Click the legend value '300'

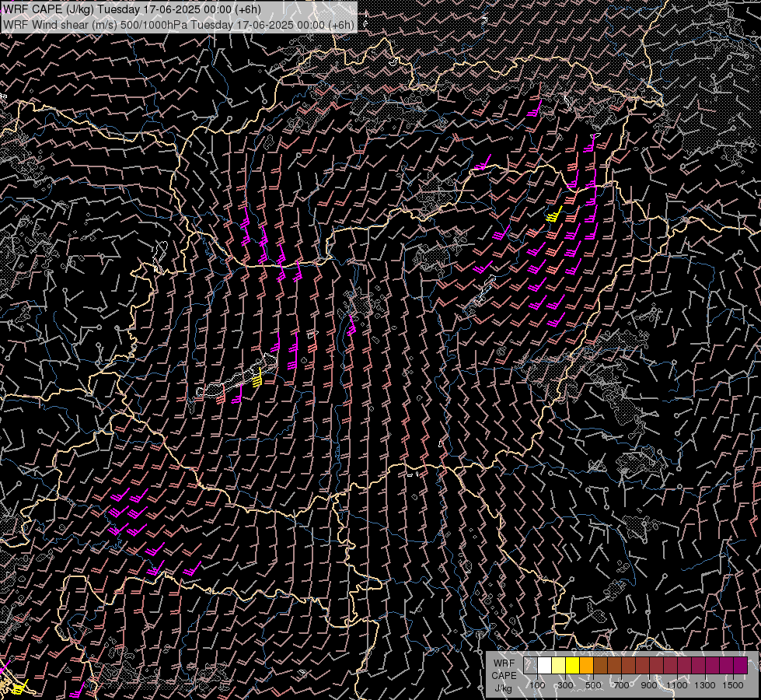point(565,685)
